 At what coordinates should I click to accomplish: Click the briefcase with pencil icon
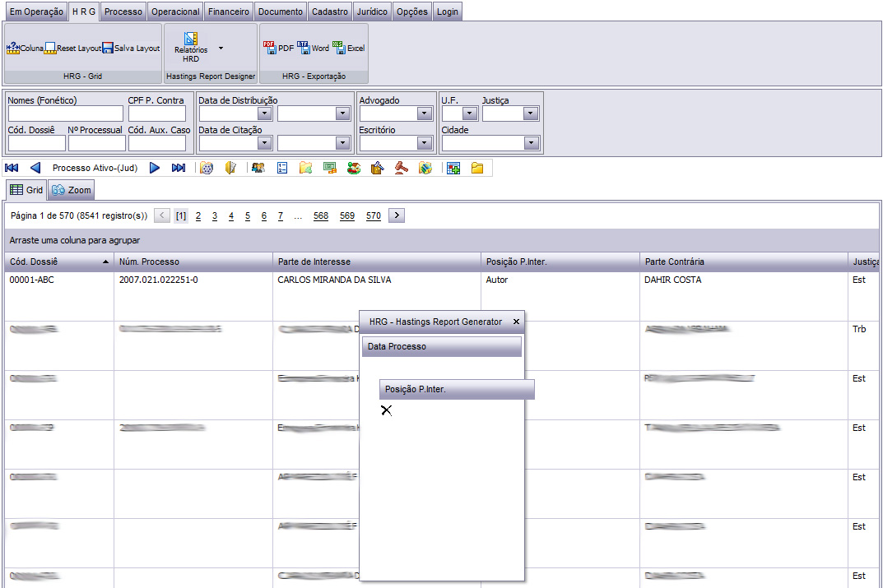pyautogui.click(x=377, y=168)
